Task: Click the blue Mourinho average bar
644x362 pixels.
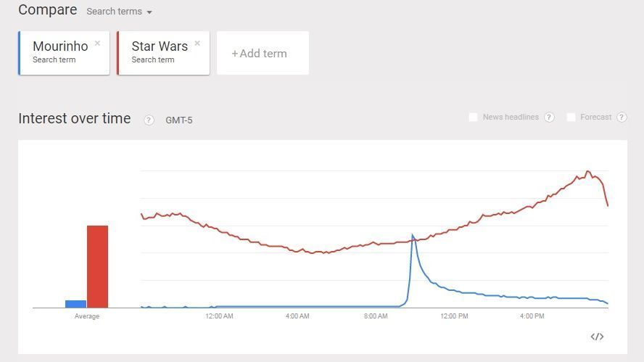Action: tap(75, 303)
